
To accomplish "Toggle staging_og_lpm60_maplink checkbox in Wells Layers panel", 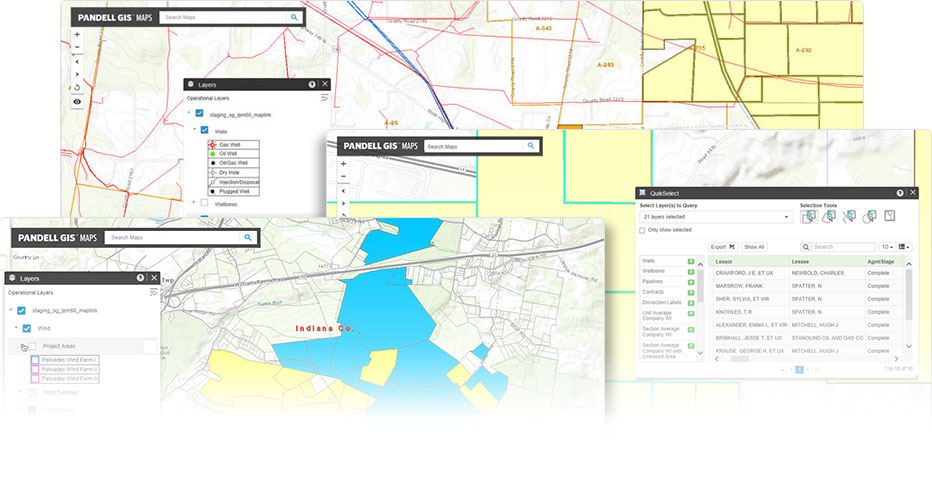I will click(x=200, y=114).
